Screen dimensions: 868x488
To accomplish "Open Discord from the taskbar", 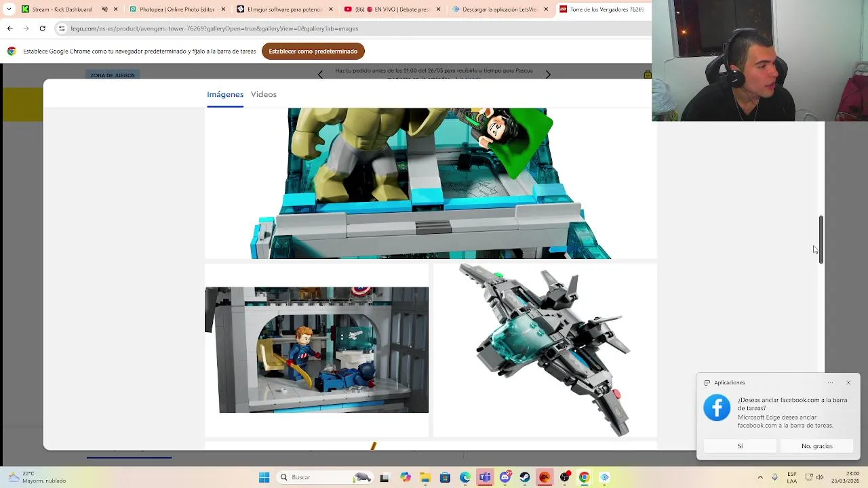I will 505,477.
